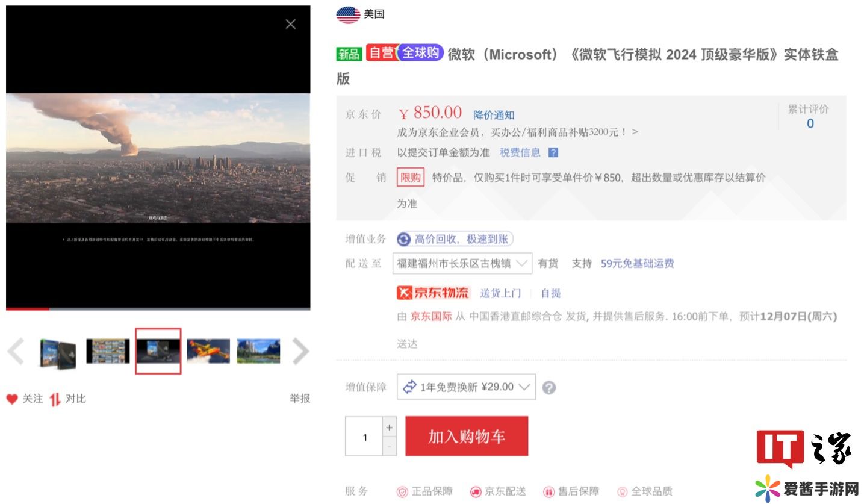867x504 pixels.
Task: Select the red firefighting plane thumbnail
Action: tap(208, 352)
